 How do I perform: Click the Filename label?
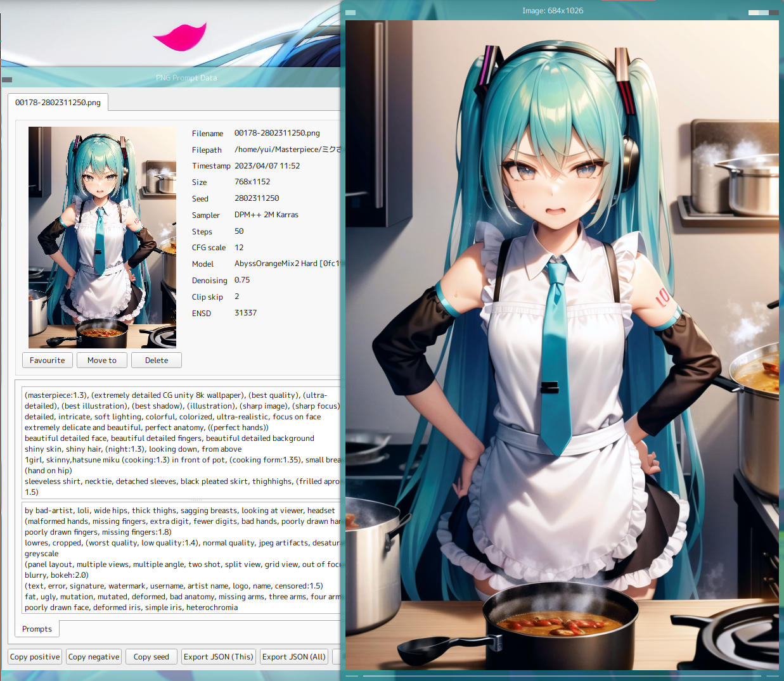207,134
